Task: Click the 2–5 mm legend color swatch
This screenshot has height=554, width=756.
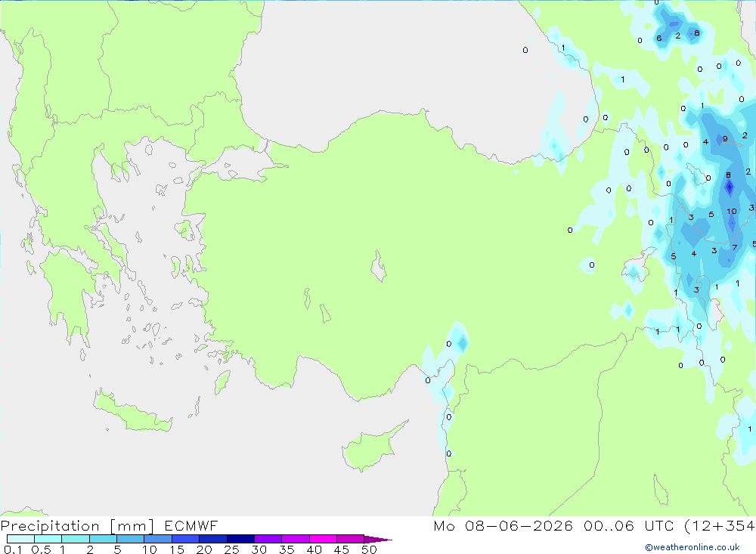Action: tap(103, 539)
